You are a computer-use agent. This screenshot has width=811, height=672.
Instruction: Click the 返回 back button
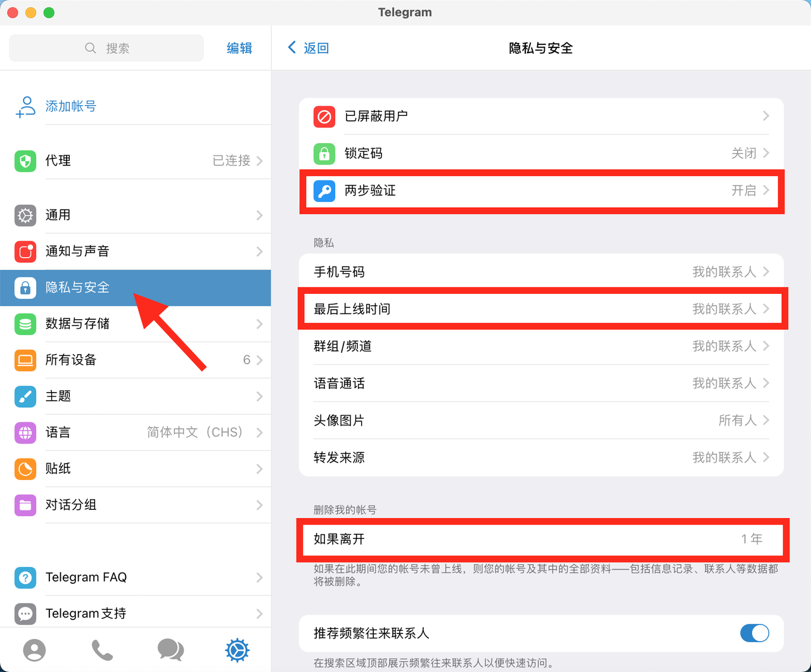pyautogui.click(x=309, y=48)
